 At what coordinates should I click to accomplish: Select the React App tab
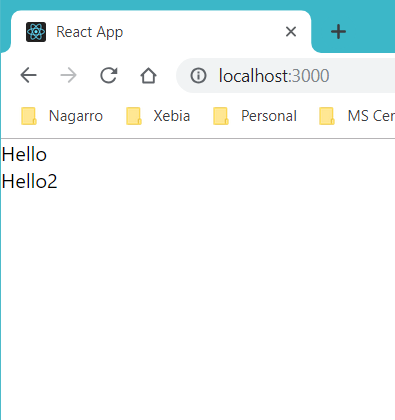tap(161, 32)
